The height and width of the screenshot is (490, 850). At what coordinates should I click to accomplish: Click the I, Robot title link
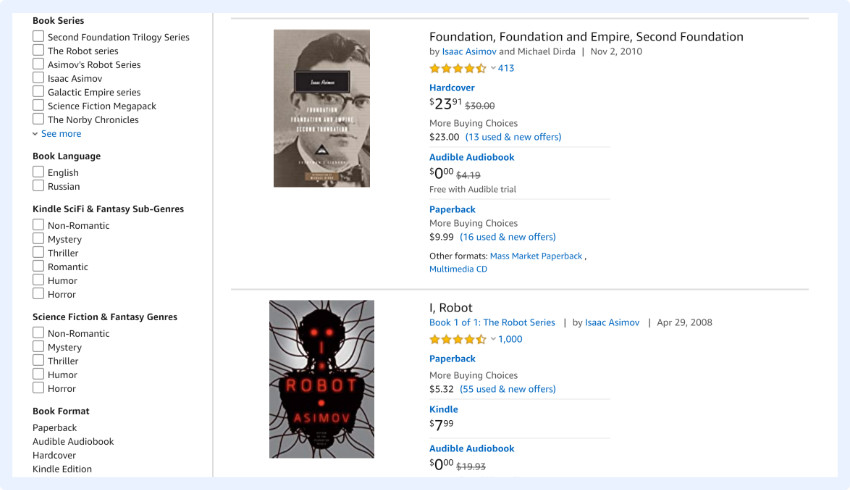451,308
